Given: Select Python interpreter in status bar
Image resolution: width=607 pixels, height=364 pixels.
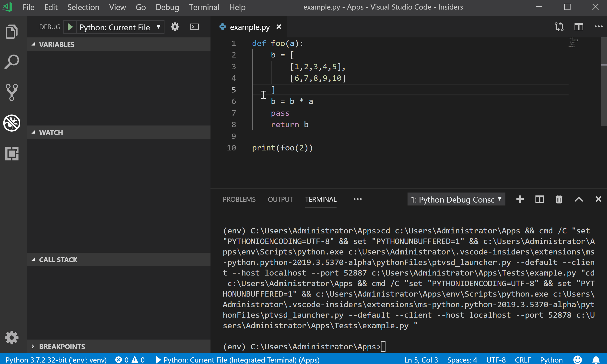Looking at the screenshot, I should (56, 360).
